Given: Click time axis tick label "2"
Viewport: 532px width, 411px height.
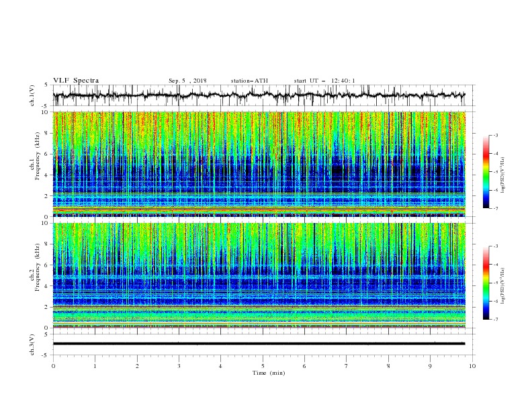Looking at the screenshot, I should (x=137, y=366).
